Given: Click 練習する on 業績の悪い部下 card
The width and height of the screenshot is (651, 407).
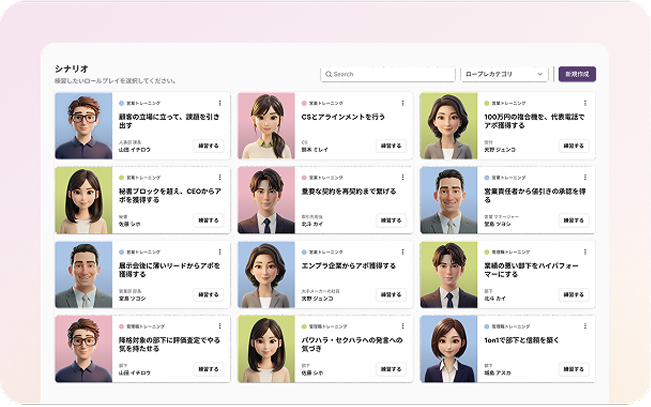Looking at the screenshot, I should (573, 295).
